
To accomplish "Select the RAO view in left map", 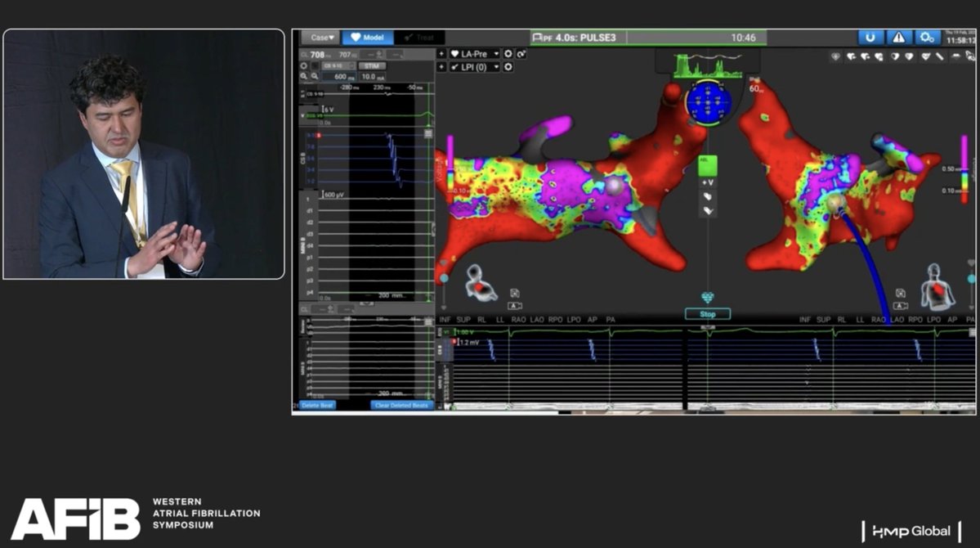I will (x=518, y=320).
